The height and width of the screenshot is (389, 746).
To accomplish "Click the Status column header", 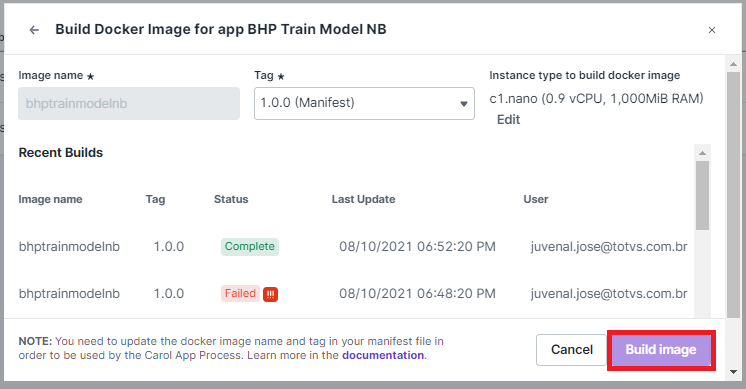I will (231, 199).
